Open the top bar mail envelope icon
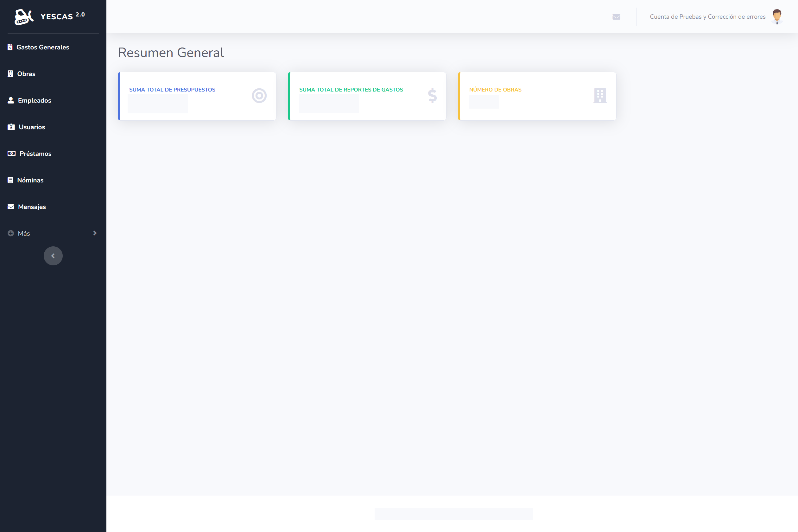 (617, 16)
